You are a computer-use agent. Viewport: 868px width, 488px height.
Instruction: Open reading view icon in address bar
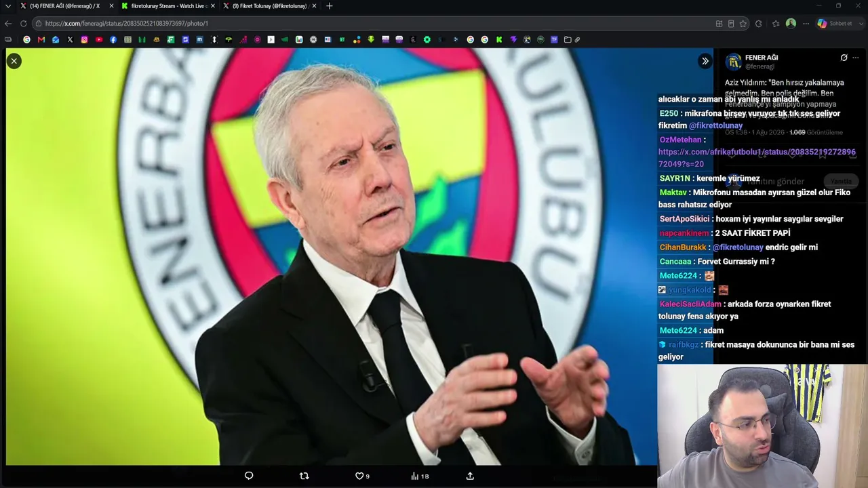pos(731,23)
